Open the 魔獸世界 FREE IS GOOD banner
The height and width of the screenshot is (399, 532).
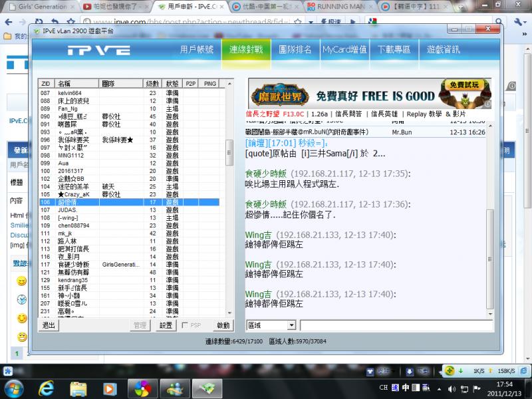[370, 94]
